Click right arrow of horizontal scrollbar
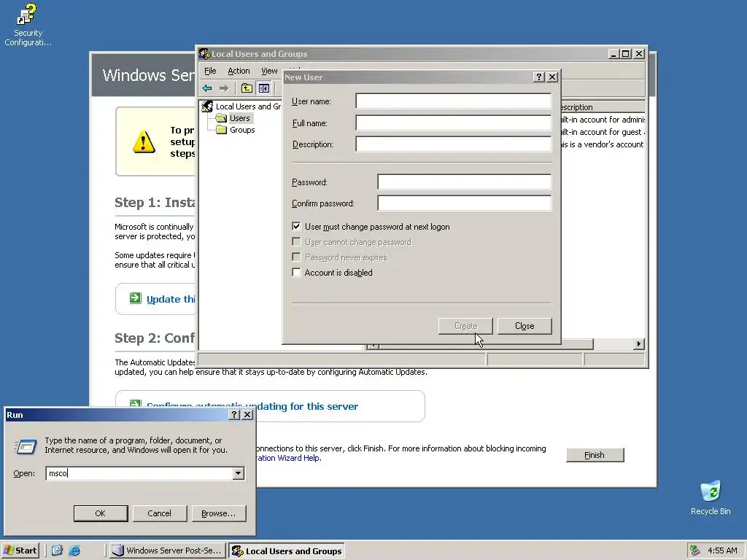 pos(639,344)
